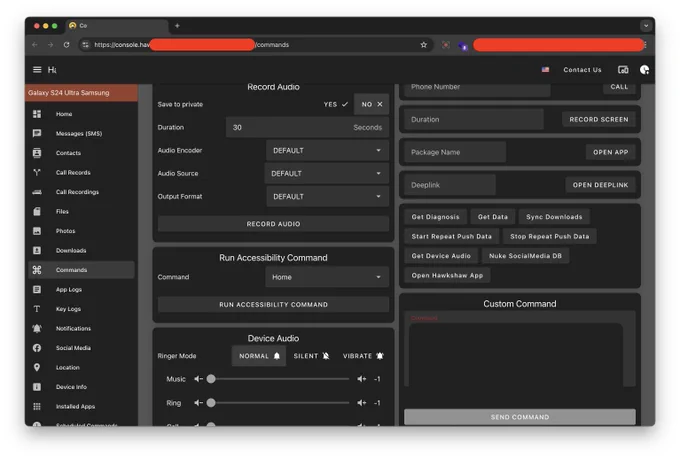Click the Contact Us link
The image size is (680, 459).
tap(582, 70)
